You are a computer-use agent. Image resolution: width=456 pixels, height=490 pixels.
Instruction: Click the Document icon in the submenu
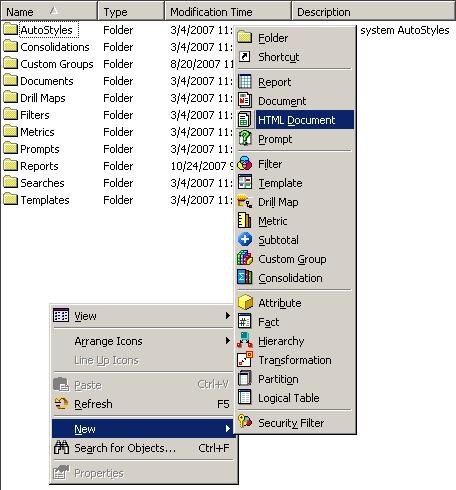pyautogui.click(x=245, y=101)
